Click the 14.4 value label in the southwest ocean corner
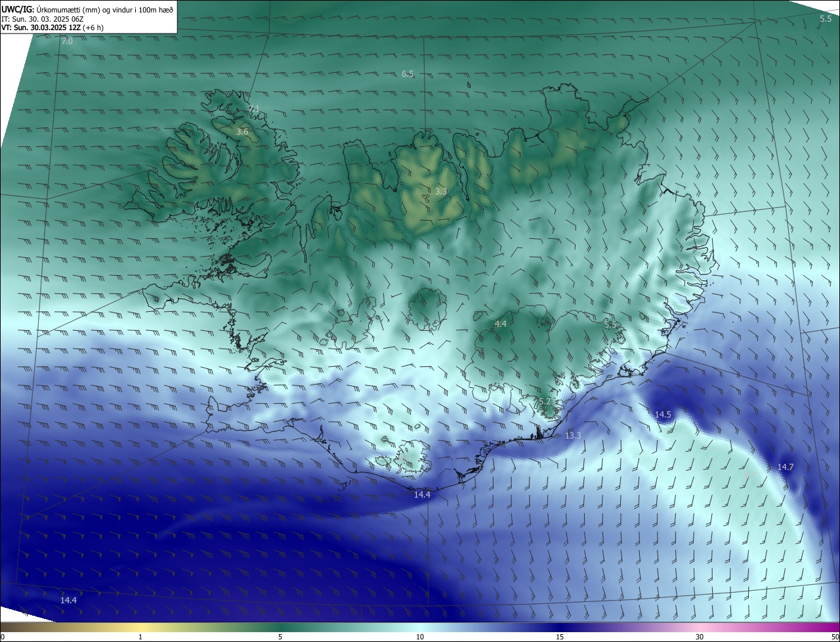The height and width of the screenshot is (642, 840). 68,601
